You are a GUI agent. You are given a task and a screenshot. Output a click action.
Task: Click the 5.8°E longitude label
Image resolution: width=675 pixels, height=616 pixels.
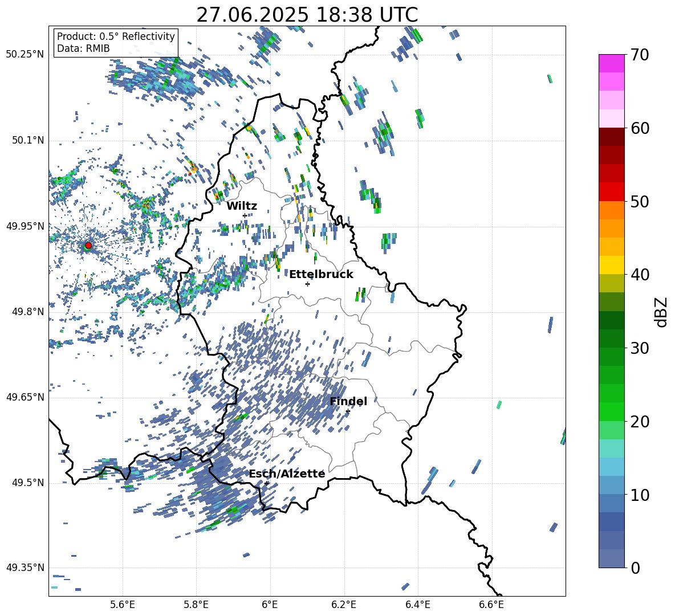(x=196, y=605)
